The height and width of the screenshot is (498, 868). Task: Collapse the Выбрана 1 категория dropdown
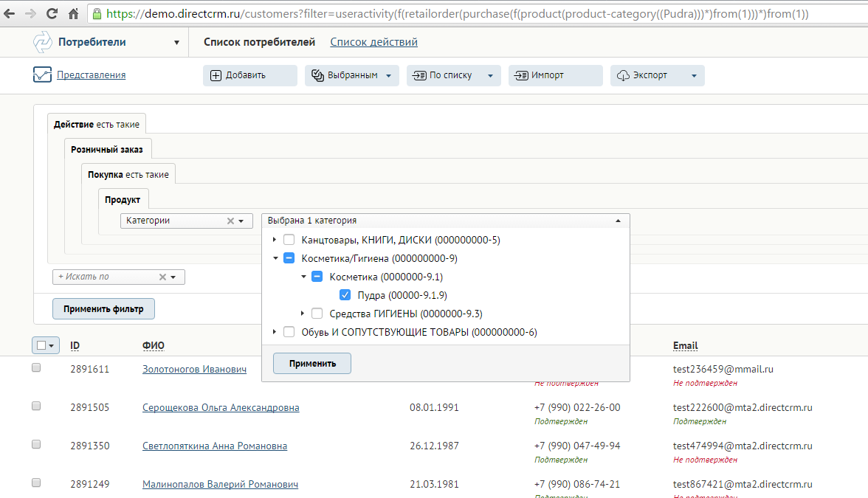(618, 221)
